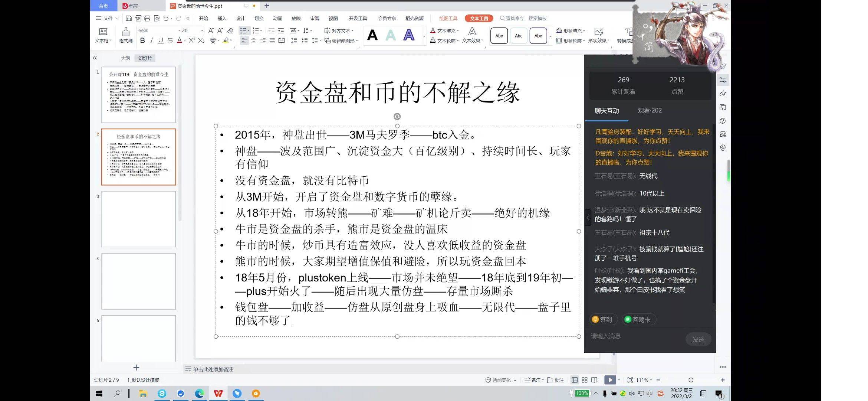Screen dimensions: 868x401
Task: Switch to slide sorter view icon
Action: (585, 380)
